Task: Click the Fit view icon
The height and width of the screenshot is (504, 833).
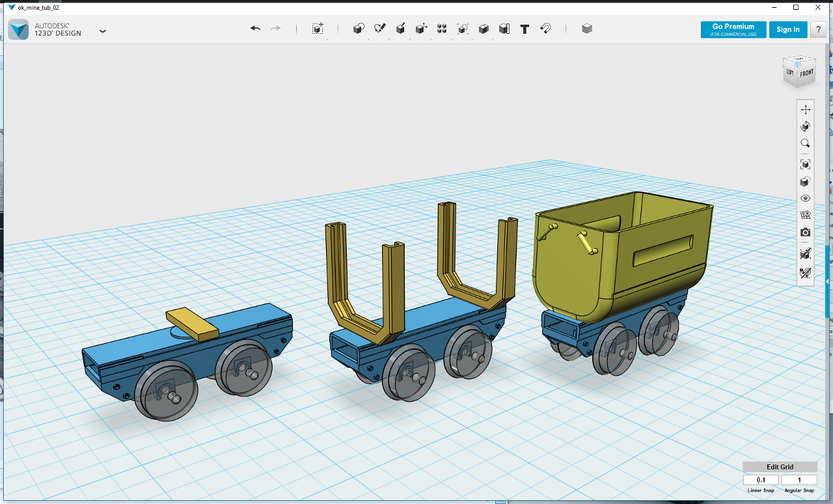Action: [806, 165]
